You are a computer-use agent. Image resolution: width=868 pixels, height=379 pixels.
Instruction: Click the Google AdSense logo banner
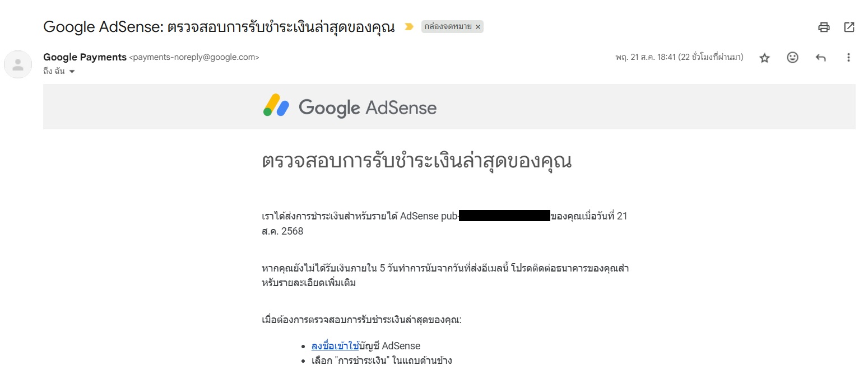(x=350, y=106)
